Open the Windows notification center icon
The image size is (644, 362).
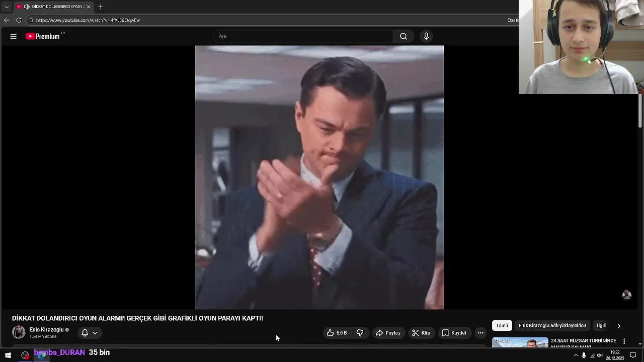coord(633,355)
